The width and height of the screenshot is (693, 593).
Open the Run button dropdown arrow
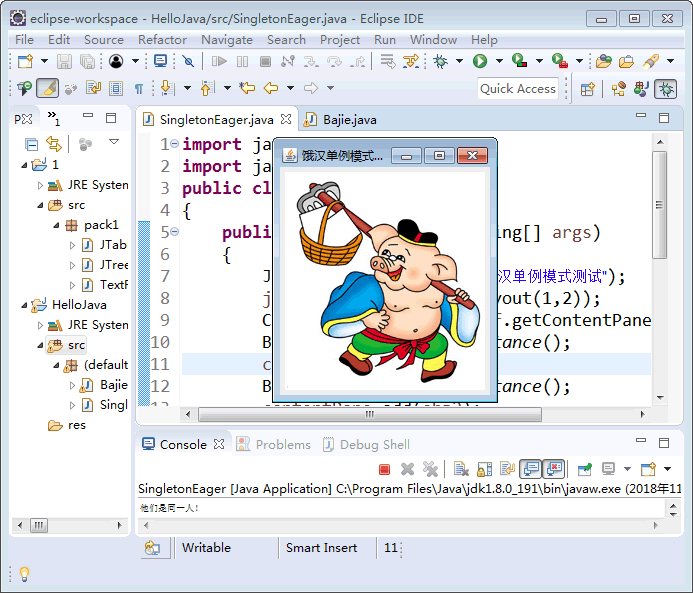pos(499,61)
